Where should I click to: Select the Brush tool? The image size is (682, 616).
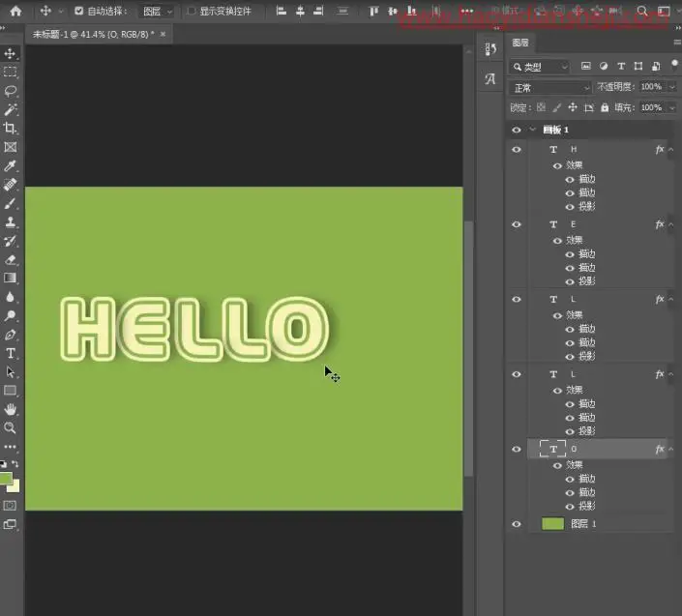click(x=10, y=203)
